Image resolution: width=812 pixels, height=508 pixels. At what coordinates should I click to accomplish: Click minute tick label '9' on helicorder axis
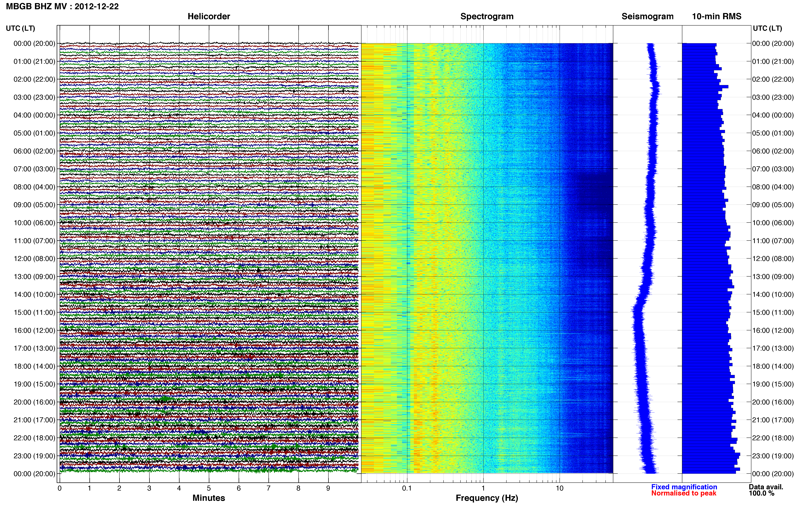coord(328,488)
